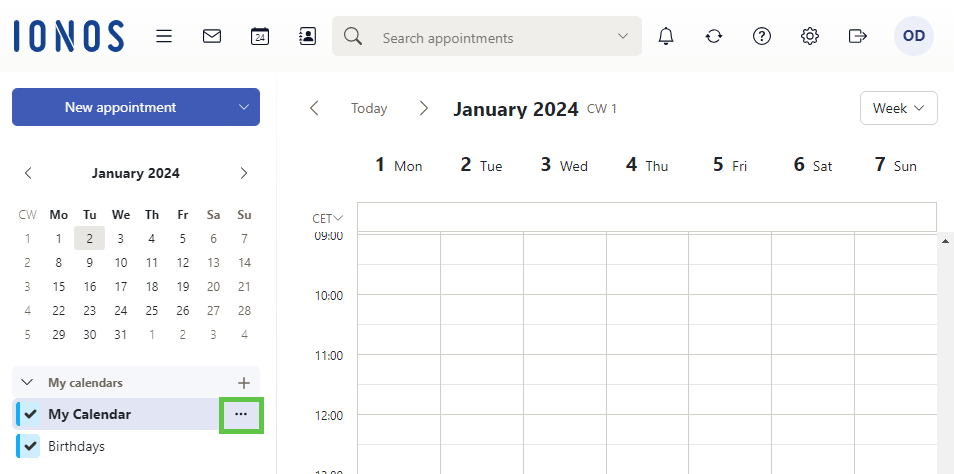Screen dimensions: 954x474
Task: Open the Week view dropdown
Action: click(x=898, y=108)
